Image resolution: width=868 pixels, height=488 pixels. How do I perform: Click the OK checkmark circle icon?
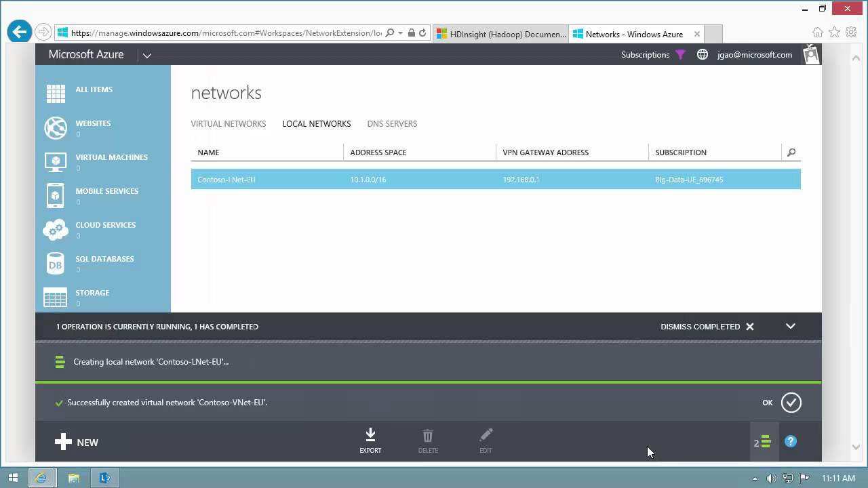pyautogui.click(x=791, y=403)
